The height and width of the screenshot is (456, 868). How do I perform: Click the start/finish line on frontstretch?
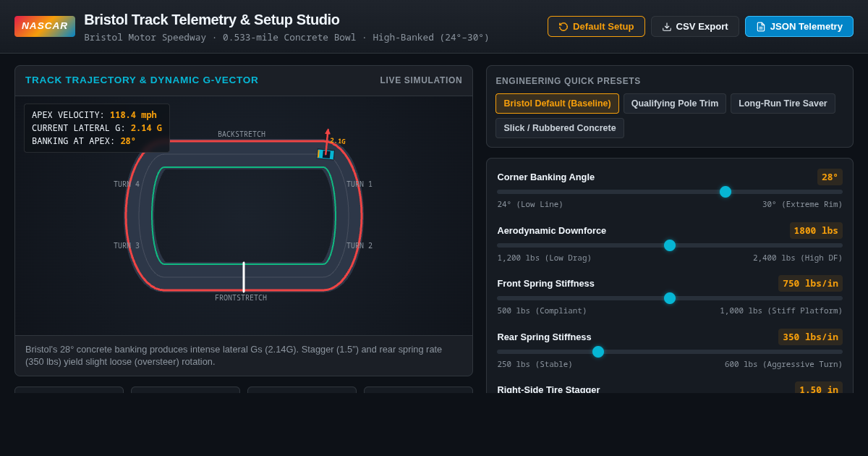[x=244, y=277]
